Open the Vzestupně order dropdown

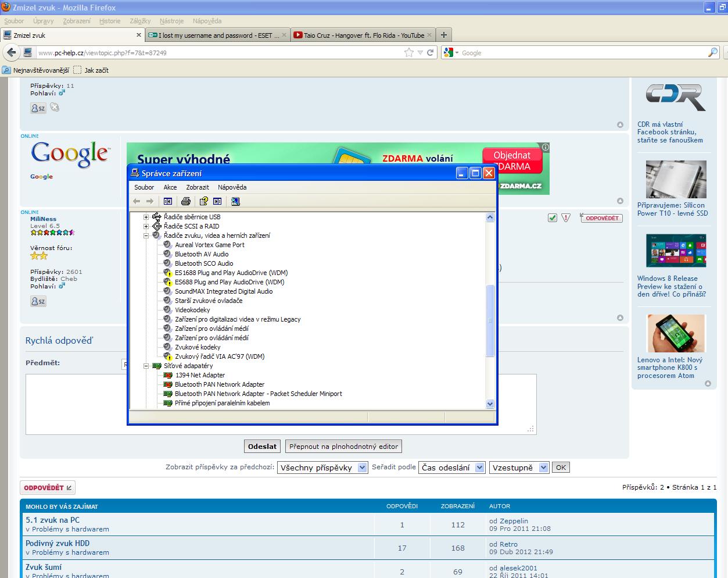519,468
